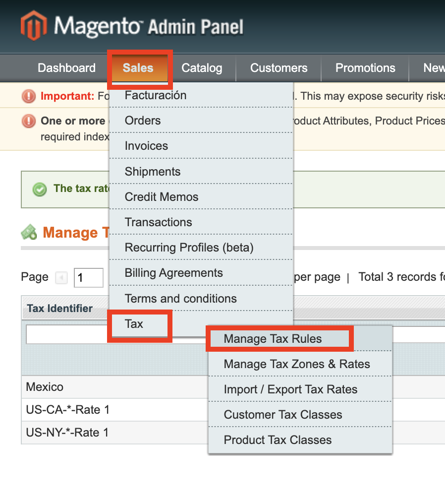Select Facturación from Sales menu
Image resolution: width=445 pixels, height=504 pixels.
(x=201, y=95)
